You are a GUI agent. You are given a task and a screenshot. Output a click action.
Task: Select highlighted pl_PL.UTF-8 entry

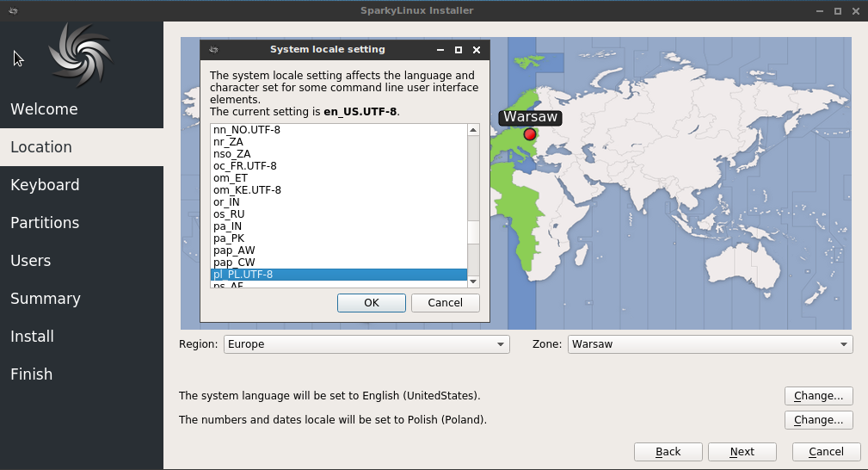click(x=339, y=275)
